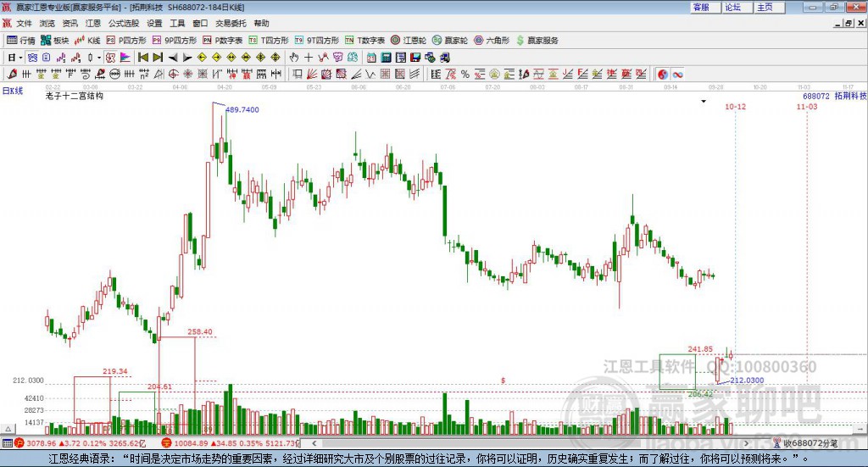
Task: Open the 帮助 menu
Action: click(261, 23)
